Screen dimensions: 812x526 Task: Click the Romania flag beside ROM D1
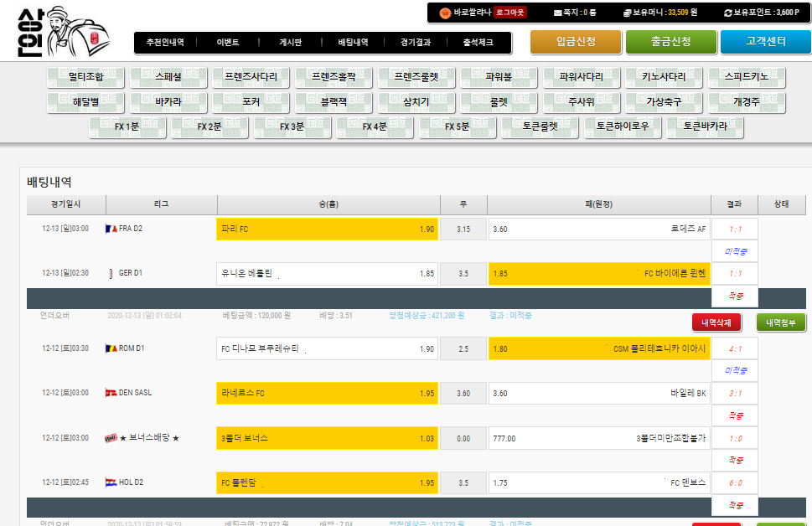111,348
